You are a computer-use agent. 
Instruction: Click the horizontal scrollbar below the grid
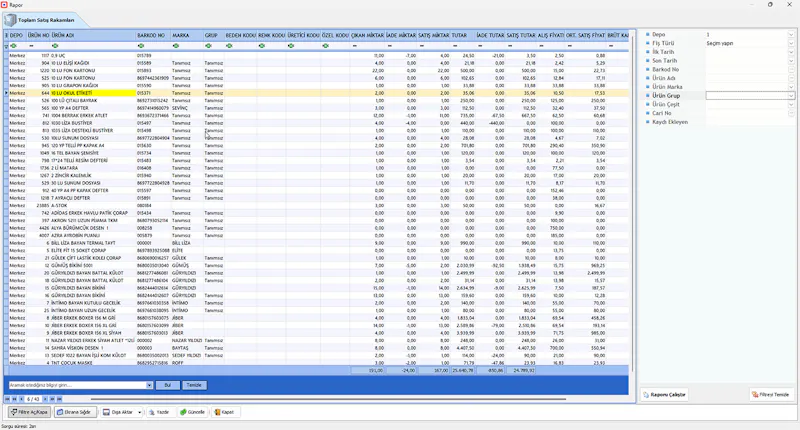[x=328, y=399]
